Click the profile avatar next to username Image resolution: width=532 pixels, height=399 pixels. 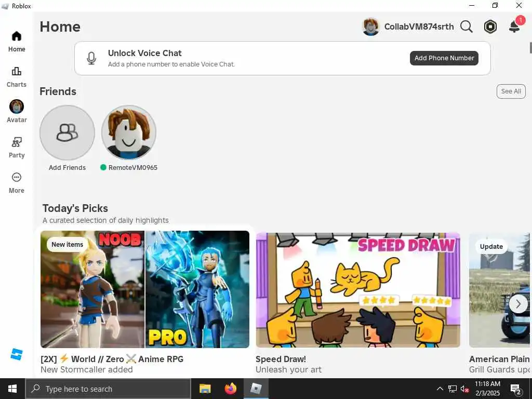pyautogui.click(x=371, y=26)
